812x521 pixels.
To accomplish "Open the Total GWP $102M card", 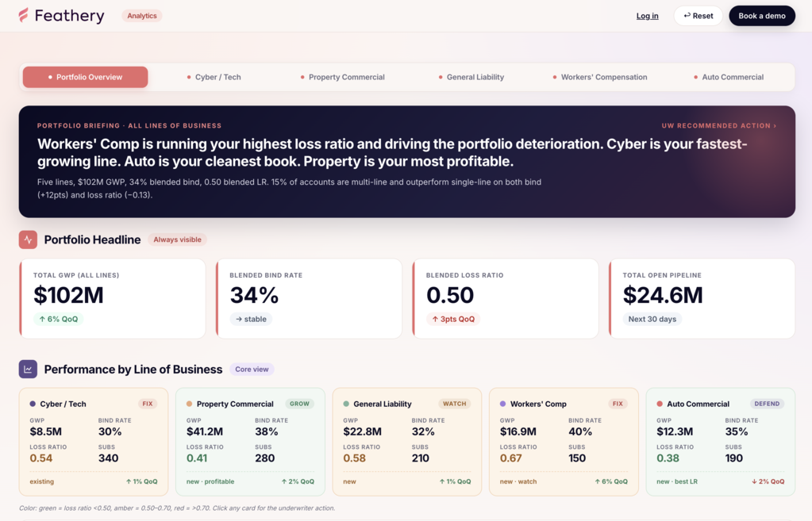I will click(x=113, y=299).
